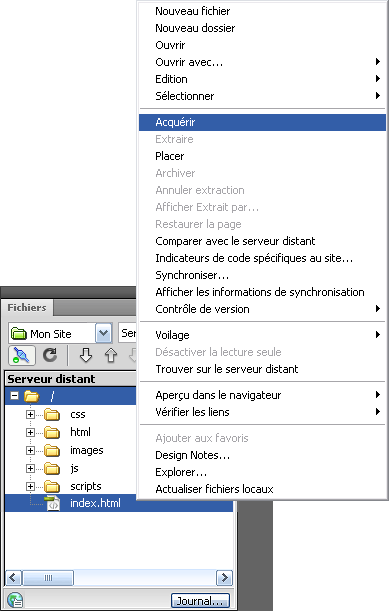The image size is (389, 611).
Task: Click the Put files up arrow icon
Action: pyautogui.click(x=111, y=355)
